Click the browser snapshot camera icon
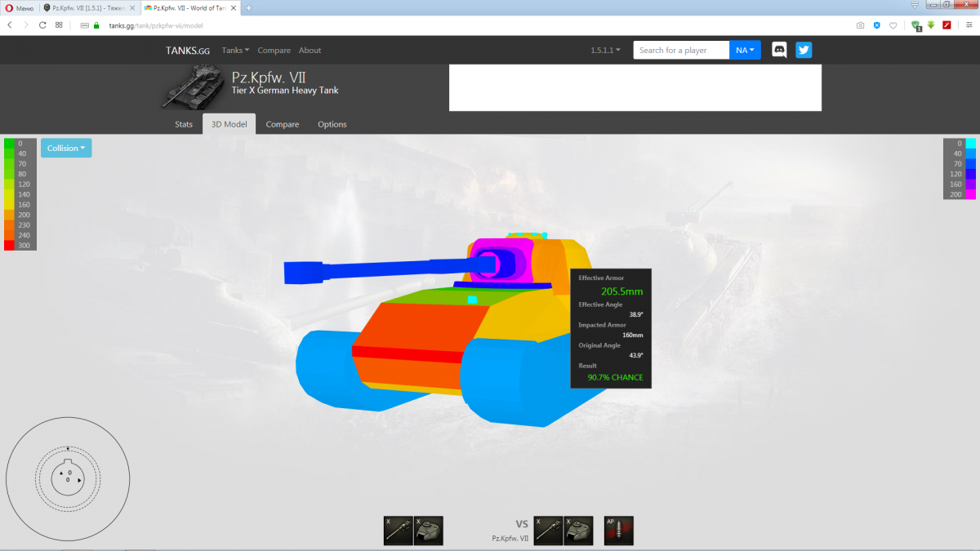The width and height of the screenshot is (980, 551). [x=860, y=25]
